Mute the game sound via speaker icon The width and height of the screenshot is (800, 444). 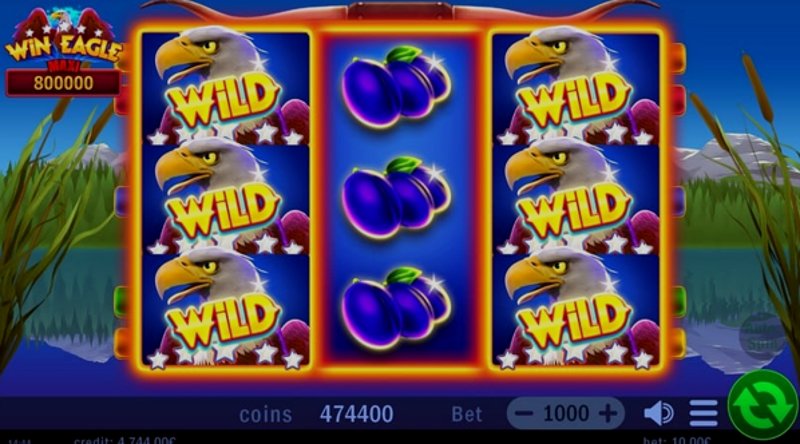(658, 413)
